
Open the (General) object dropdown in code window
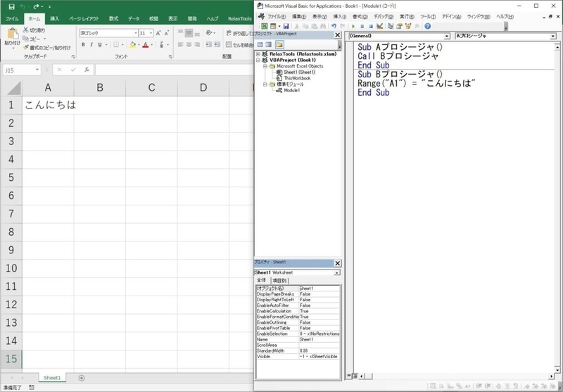(447, 37)
